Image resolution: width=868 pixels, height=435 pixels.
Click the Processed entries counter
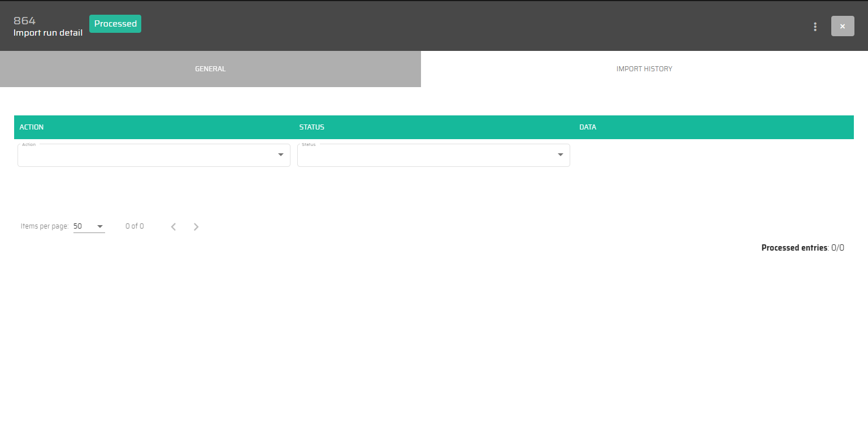click(x=802, y=248)
